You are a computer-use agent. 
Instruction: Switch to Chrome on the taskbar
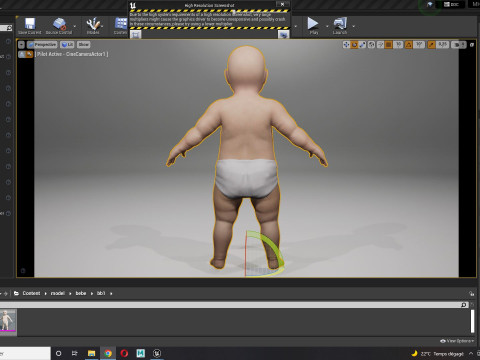pyautogui.click(x=108, y=353)
